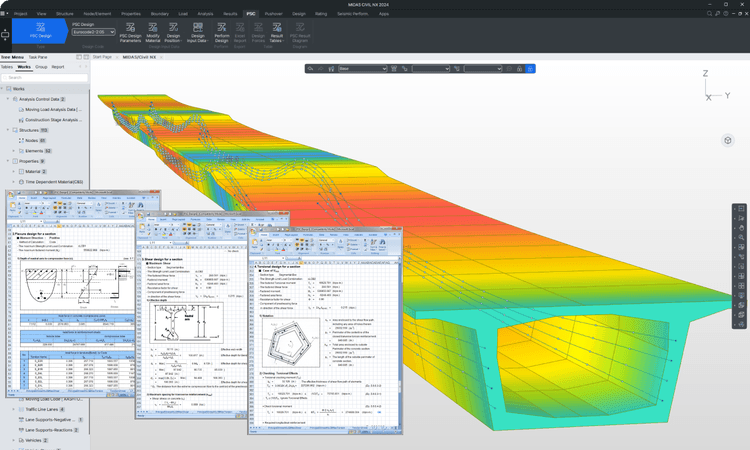Collapse the Analysis Control Data tree node
Viewport: 750px width, 450px height.
pyautogui.click(x=8, y=99)
